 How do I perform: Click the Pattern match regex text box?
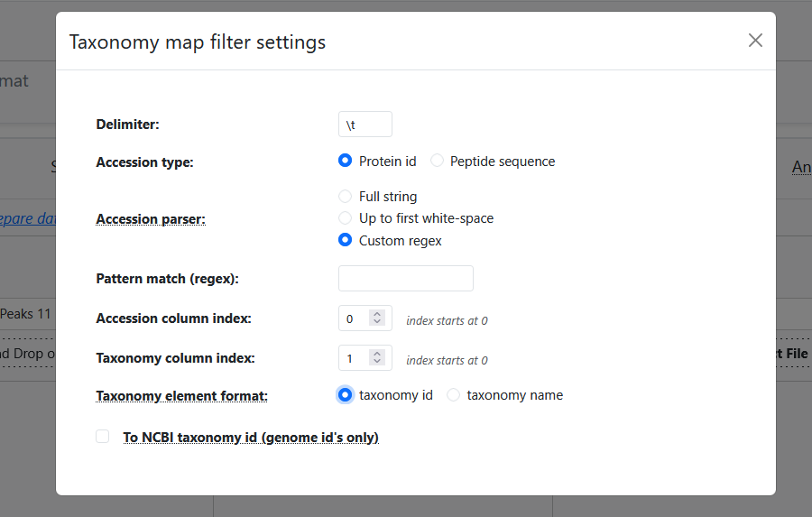click(405, 279)
